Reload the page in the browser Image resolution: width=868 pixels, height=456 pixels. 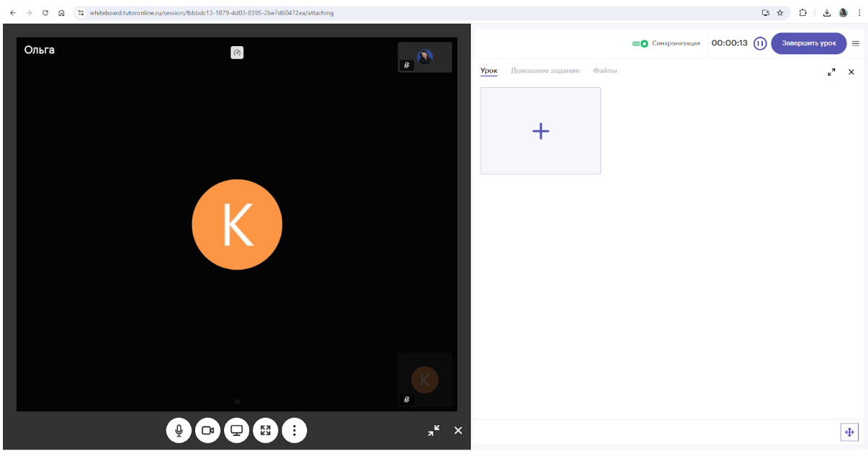coord(45,12)
